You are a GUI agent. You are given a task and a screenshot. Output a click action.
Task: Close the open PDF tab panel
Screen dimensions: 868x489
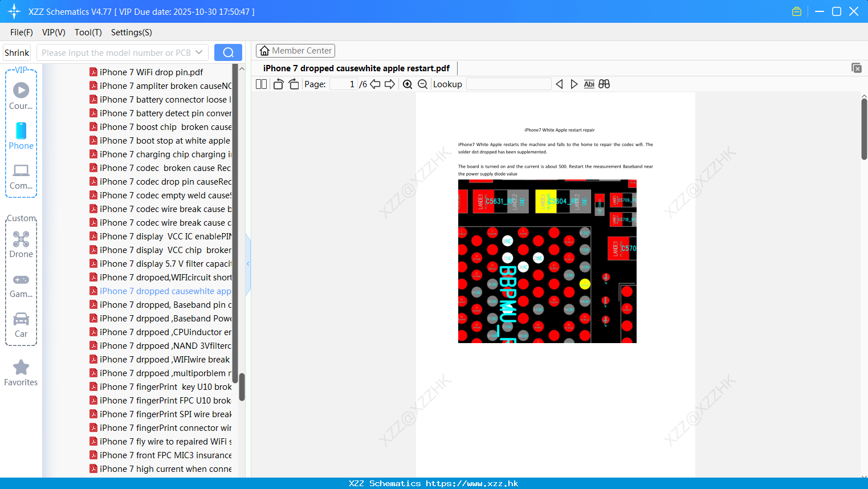[857, 68]
